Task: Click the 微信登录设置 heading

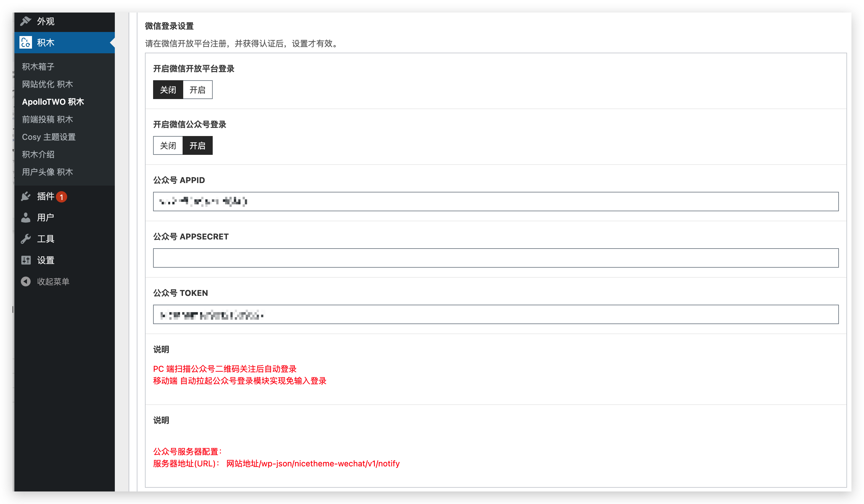Action: tap(169, 26)
